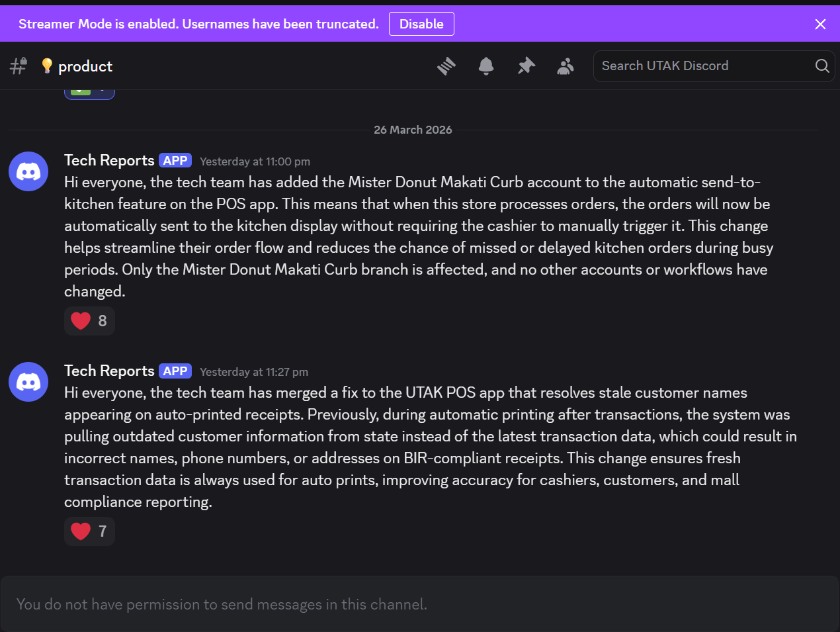Open Tech Reports avatar on the 11:00 pm message
The width and height of the screenshot is (840, 632).
click(x=28, y=171)
